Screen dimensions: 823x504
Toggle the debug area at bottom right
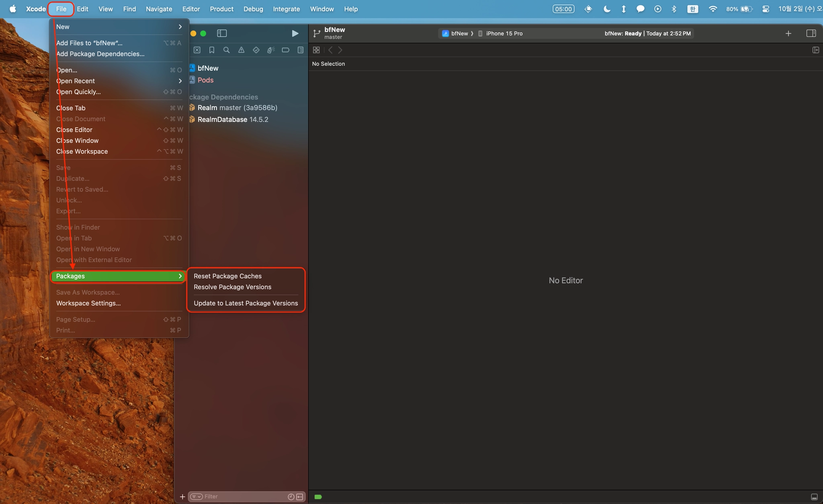point(814,497)
